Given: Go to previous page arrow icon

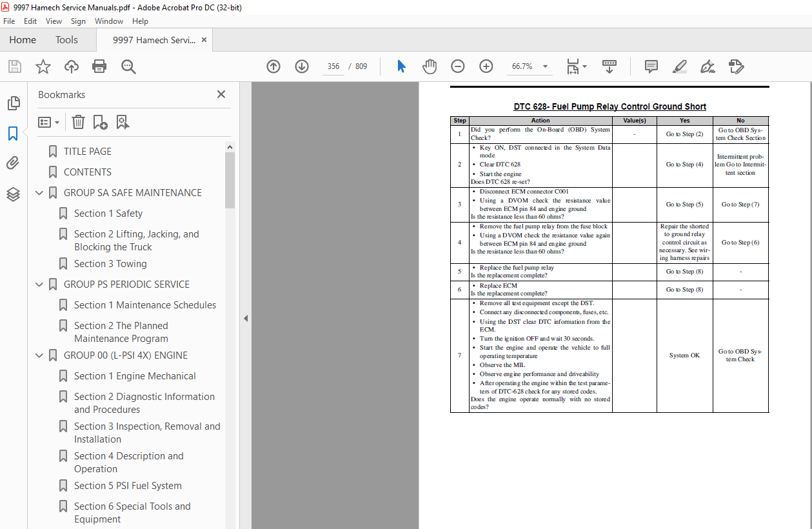Looking at the screenshot, I should pos(273,66).
